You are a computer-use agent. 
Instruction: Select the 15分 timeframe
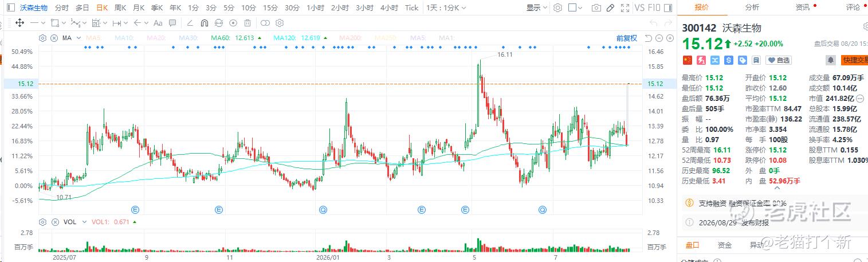pos(270,8)
